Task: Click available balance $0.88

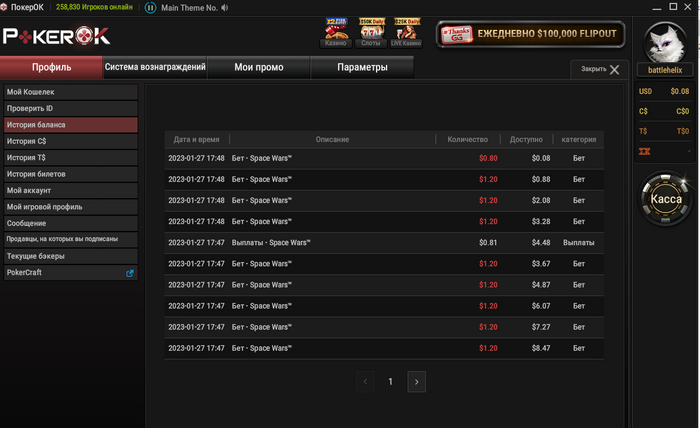Action: [541, 179]
